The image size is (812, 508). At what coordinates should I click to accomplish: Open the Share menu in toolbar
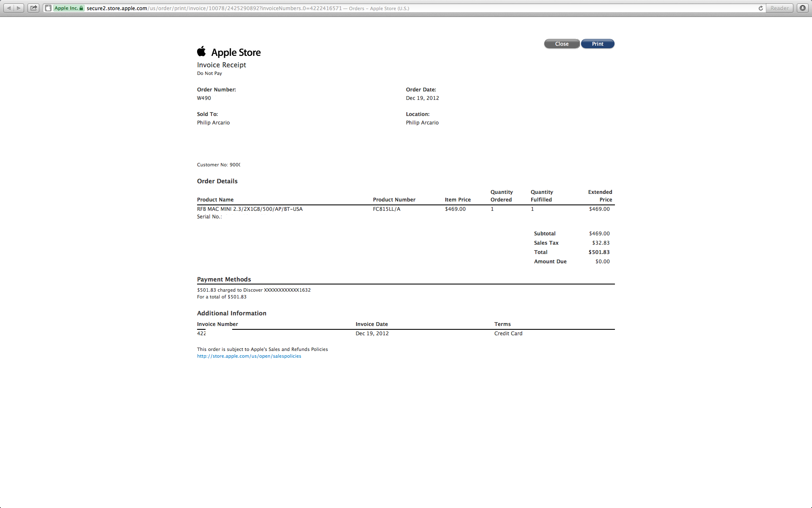coord(33,8)
